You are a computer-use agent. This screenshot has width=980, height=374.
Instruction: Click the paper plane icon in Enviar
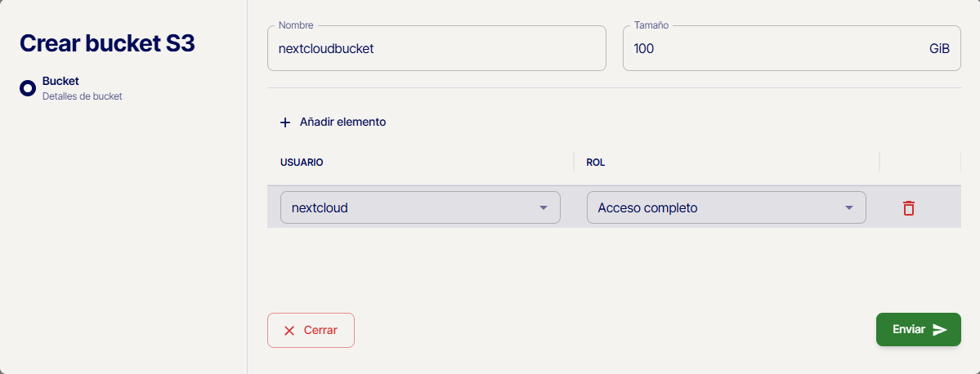[x=940, y=330]
